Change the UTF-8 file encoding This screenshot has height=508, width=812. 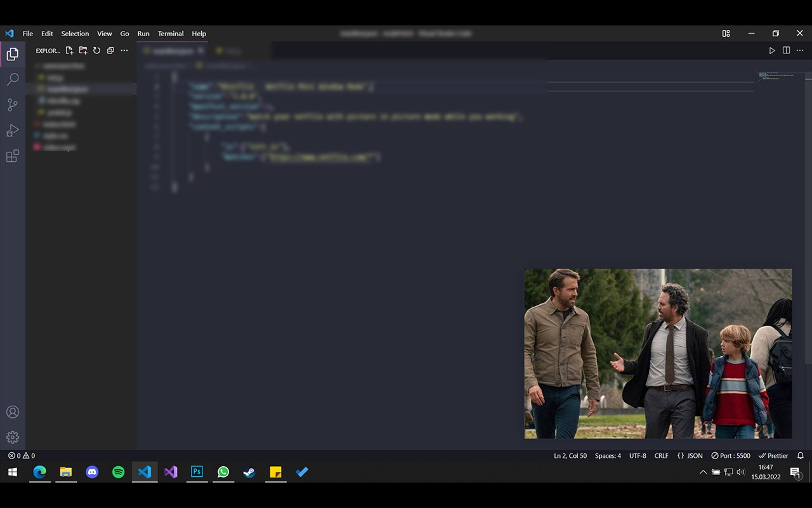[638, 456]
